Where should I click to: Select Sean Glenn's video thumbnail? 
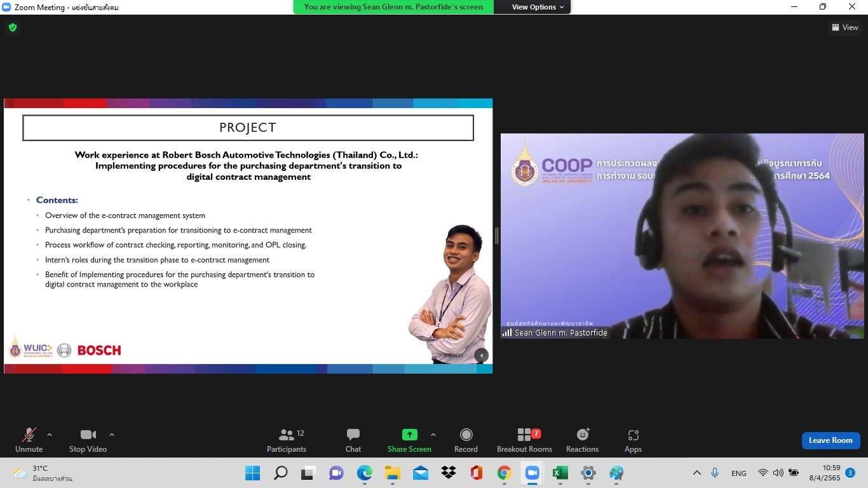(682, 236)
